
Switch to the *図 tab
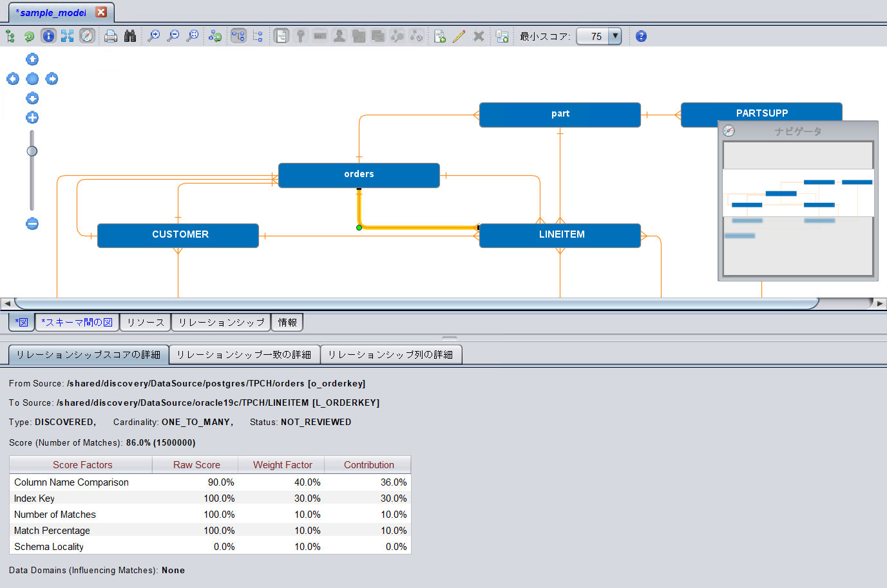(x=21, y=322)
